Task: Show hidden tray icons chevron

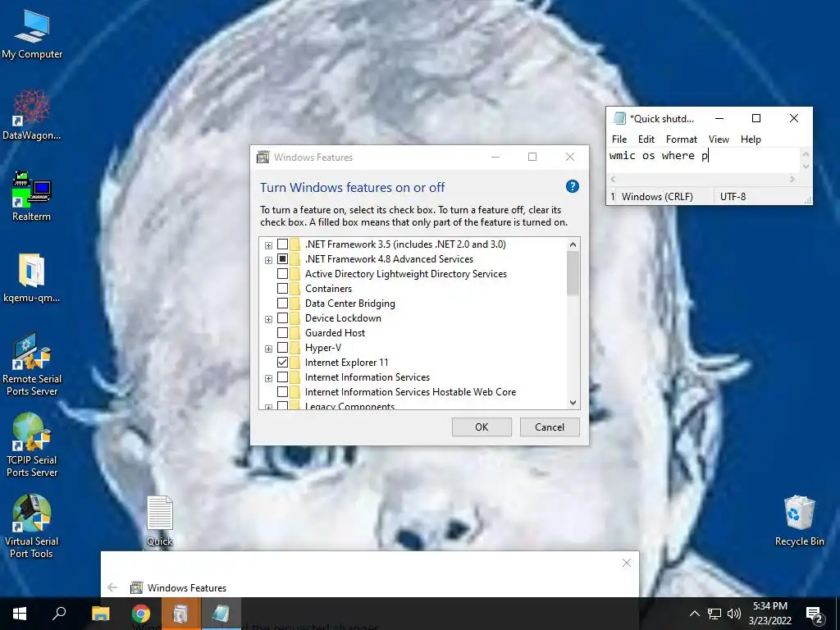Action: (x=694, y=614)
